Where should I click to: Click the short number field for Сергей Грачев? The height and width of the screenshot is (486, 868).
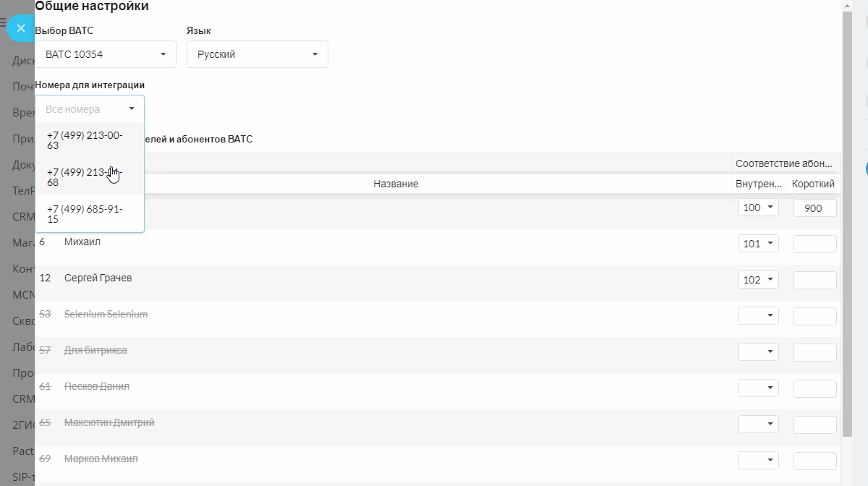(x=814, y=280)
